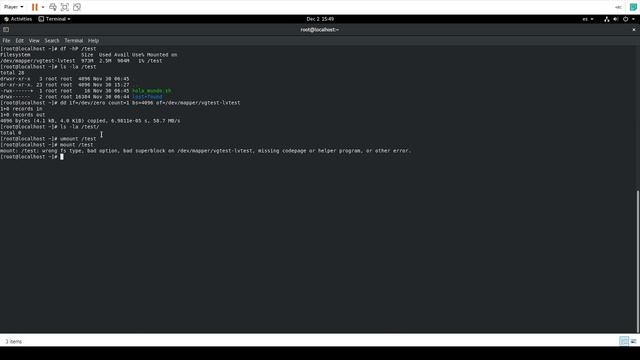Open the Edit menu
This screenshot has width=640, height=360.
point(20,40)
